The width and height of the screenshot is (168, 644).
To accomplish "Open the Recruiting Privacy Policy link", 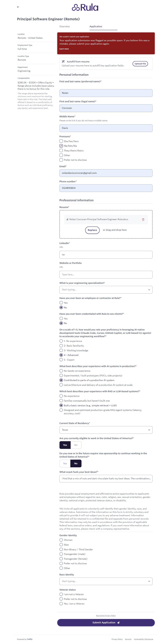I will tap(106, 616).
